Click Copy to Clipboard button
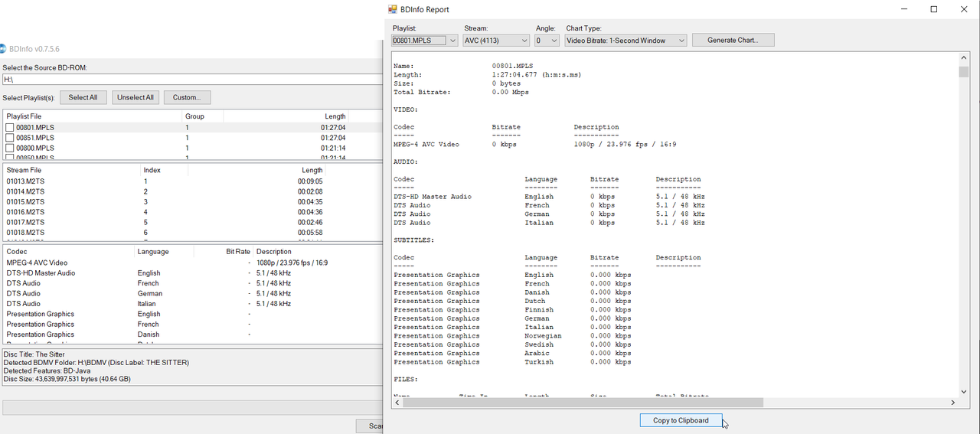980x434 pixels. click(681, 420)
